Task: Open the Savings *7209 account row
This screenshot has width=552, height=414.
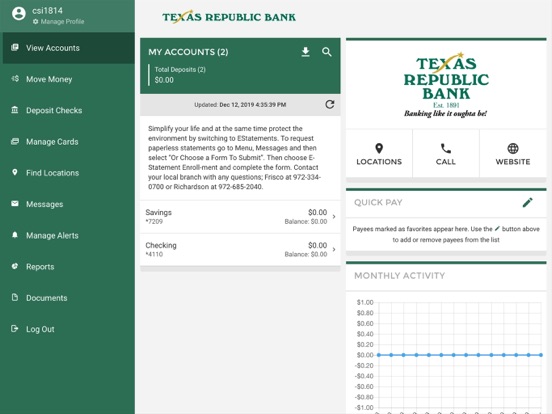Action: pyautogui.click(x=240, y=217)
